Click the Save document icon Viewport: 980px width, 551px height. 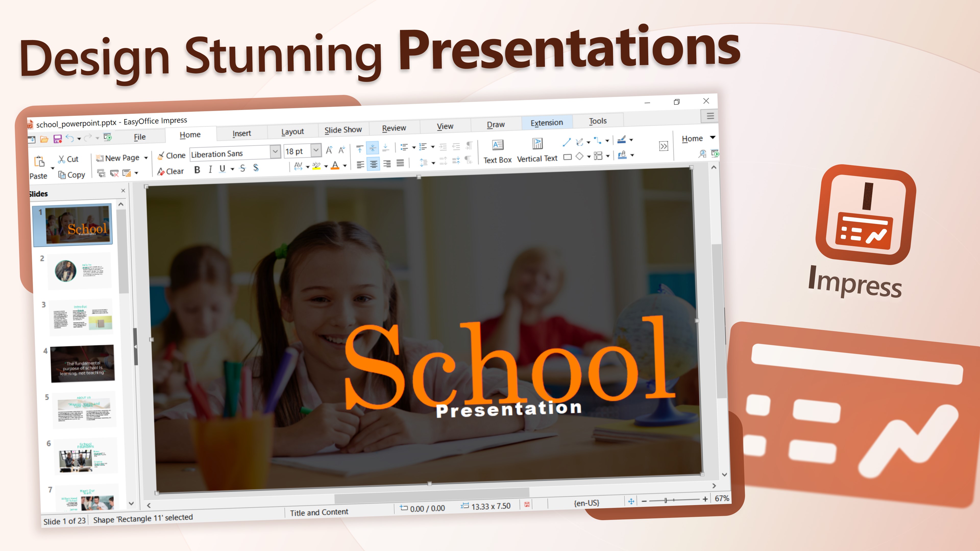tap(57, 139)
